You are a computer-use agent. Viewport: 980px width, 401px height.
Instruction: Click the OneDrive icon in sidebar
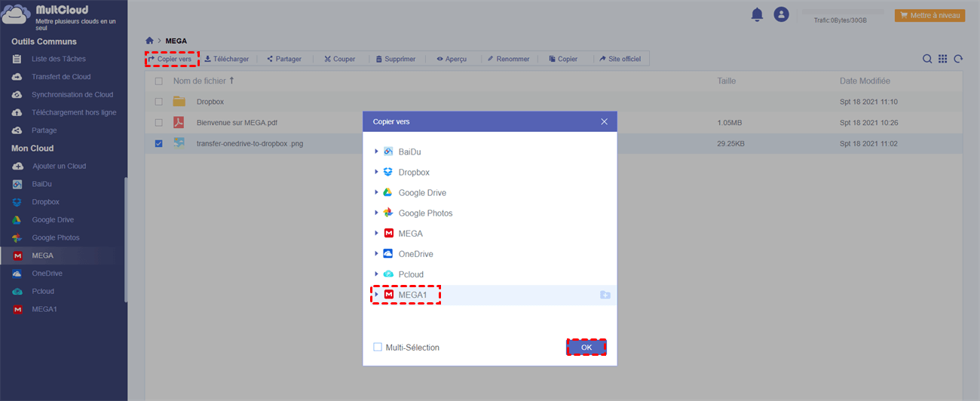pos(17,274)
